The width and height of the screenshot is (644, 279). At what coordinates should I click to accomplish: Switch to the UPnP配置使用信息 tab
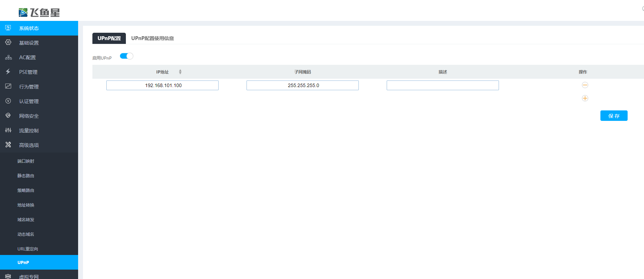[x=152, y=38]
